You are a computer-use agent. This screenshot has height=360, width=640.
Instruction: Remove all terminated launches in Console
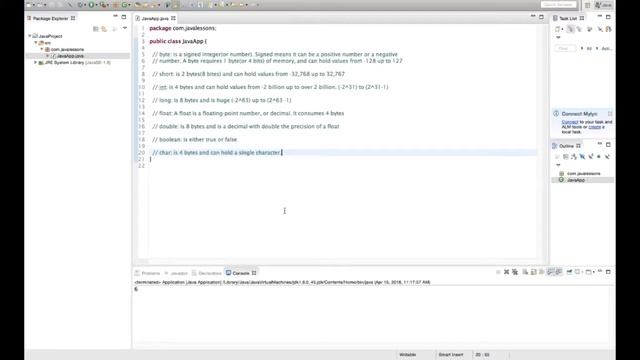(515, 272)
